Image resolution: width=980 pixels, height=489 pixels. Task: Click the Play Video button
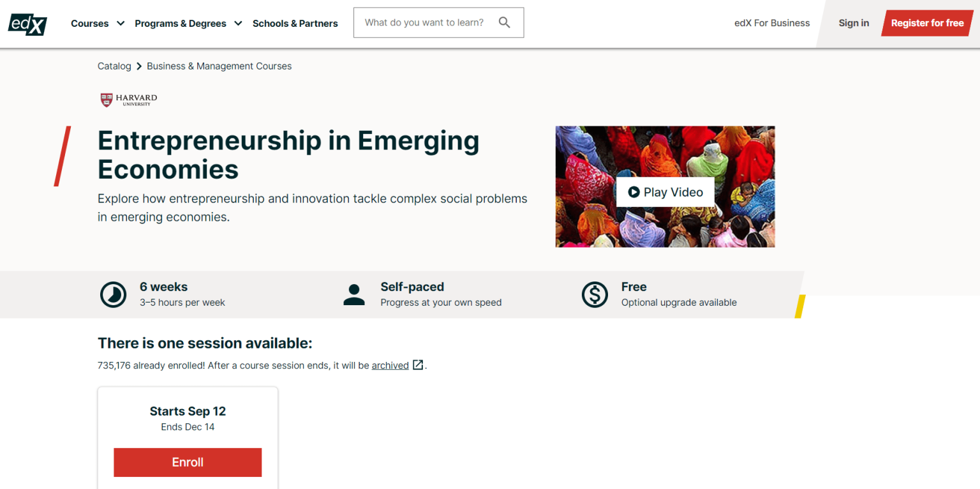tap(665, 192)
